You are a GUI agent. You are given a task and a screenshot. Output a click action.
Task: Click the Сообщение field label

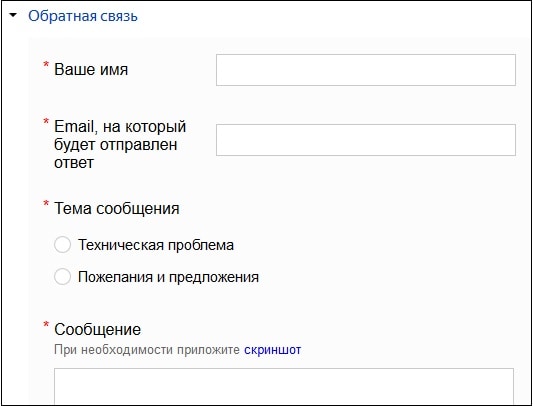[x=98, y=329]
